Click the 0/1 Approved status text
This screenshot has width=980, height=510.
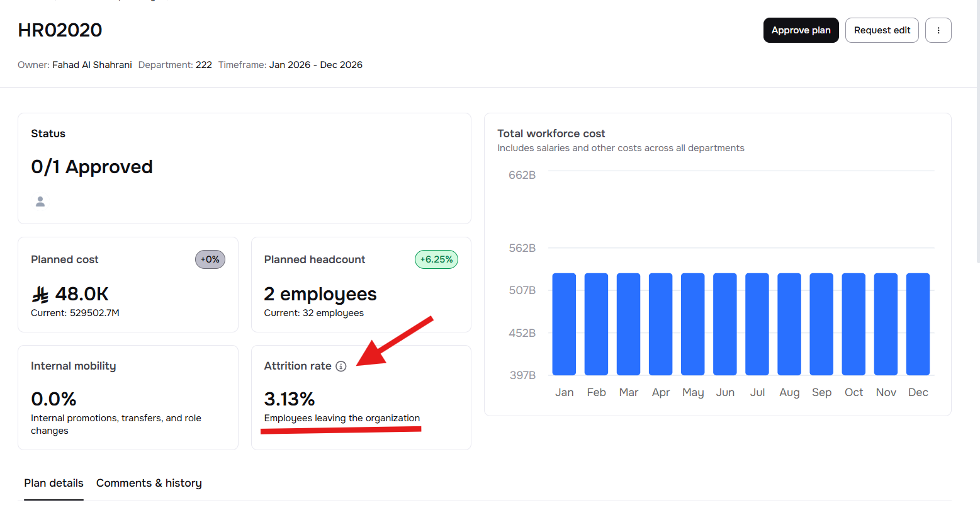(92, 167)
